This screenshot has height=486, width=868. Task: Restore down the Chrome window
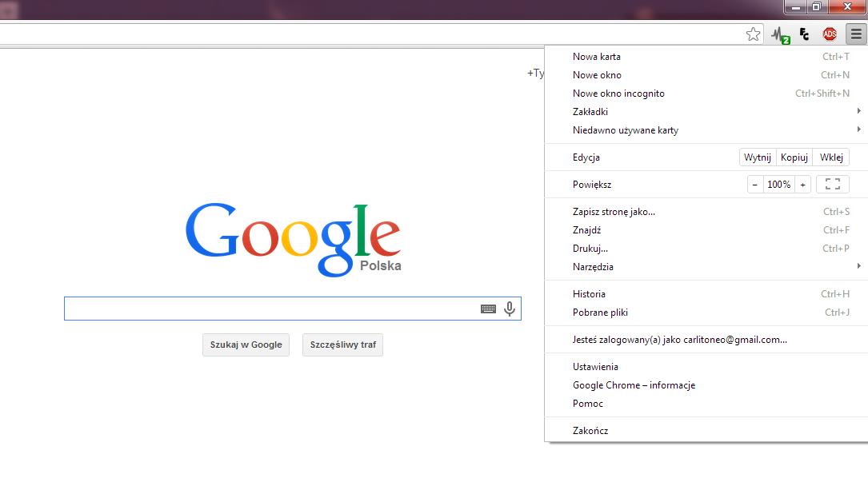pos(817,6)
